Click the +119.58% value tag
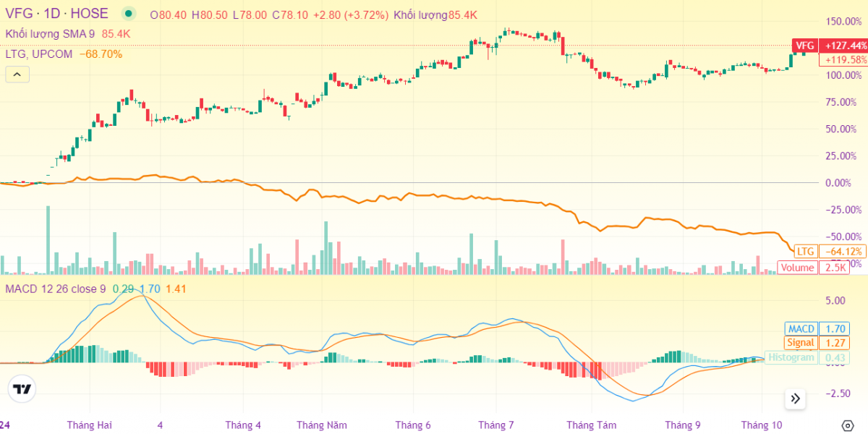Viewport: 868px width, 434px height. click(843, 60)
